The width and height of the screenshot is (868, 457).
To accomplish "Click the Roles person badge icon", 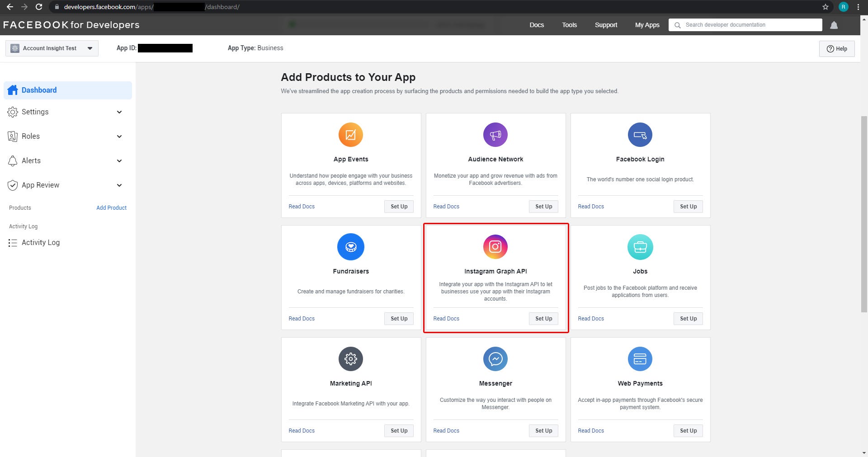I will coord(13,136).
